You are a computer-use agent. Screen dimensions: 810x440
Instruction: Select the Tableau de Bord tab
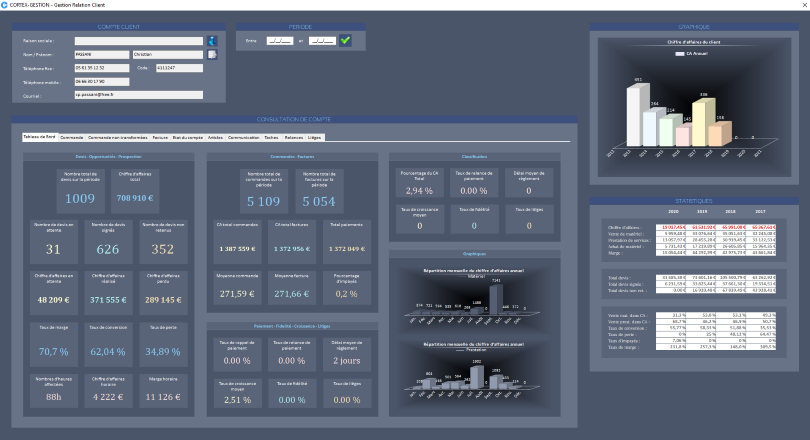[39, 137]
